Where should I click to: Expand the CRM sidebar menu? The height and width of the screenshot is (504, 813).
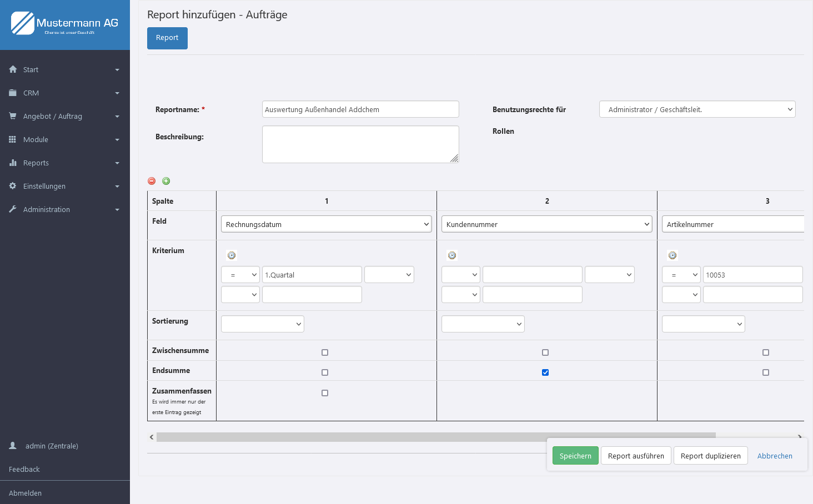(65, 93)
